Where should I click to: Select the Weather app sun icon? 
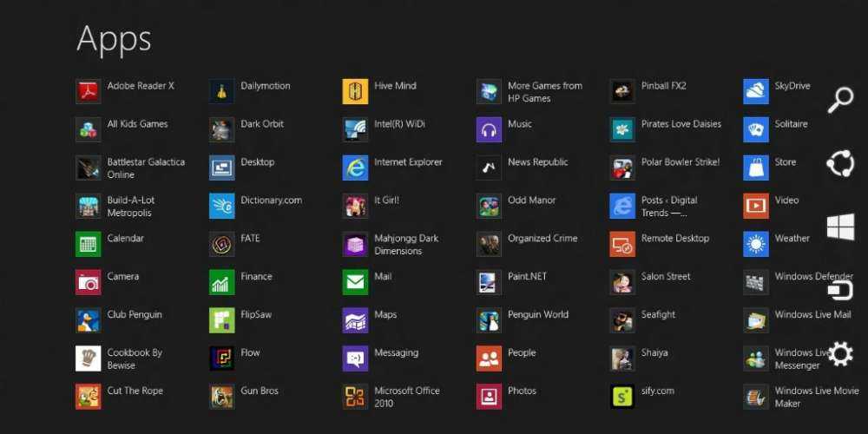[x=756, y=244]
